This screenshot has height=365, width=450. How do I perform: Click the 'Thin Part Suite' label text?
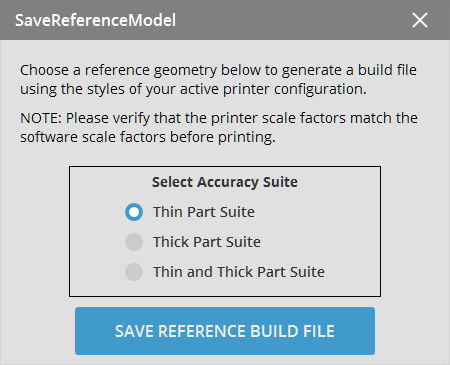[x=204, y=212]
